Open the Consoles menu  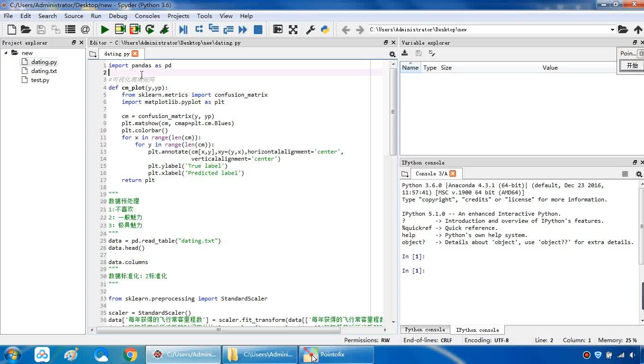[147, 16]
